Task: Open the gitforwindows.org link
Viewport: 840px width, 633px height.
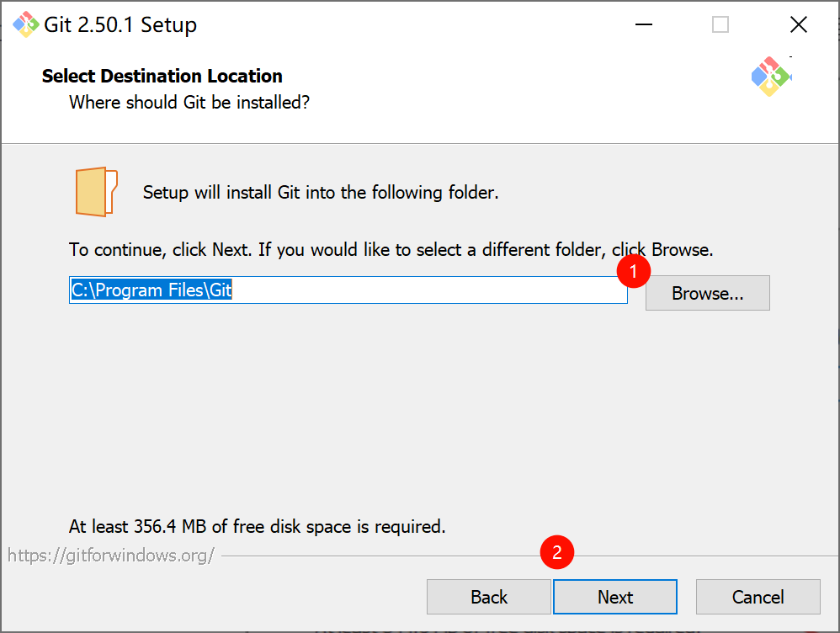Action: tap(111, 556)
